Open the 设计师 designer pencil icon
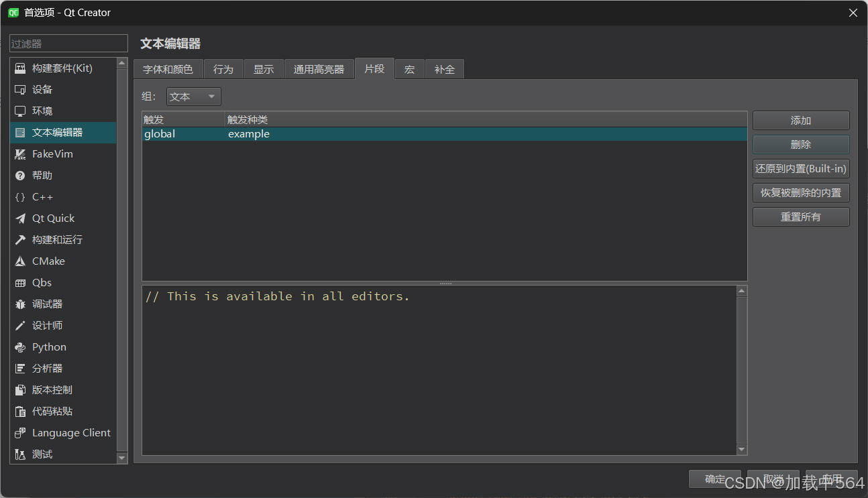 pyautogui.click(x=20, y=326)
